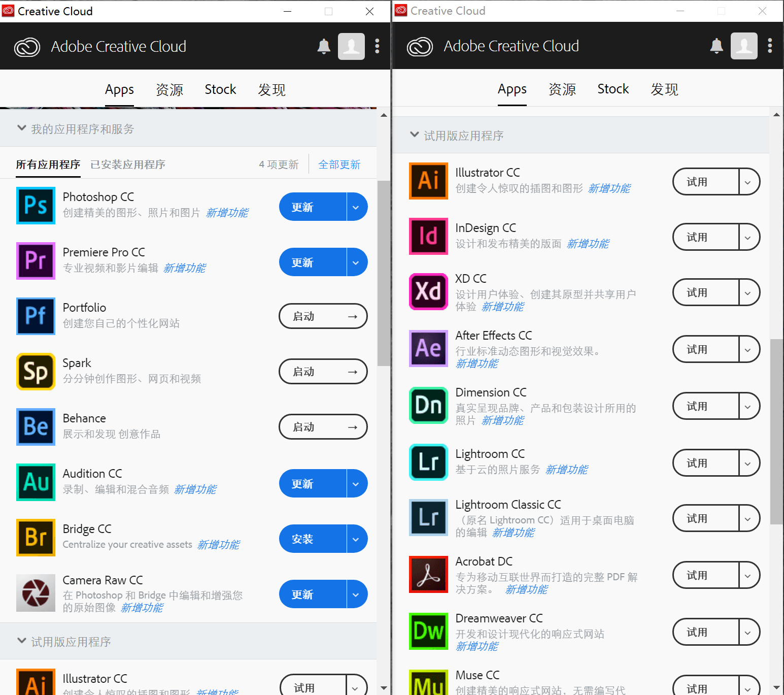
Task: Click the After Effects CC icon
Action: coord(428,348)
